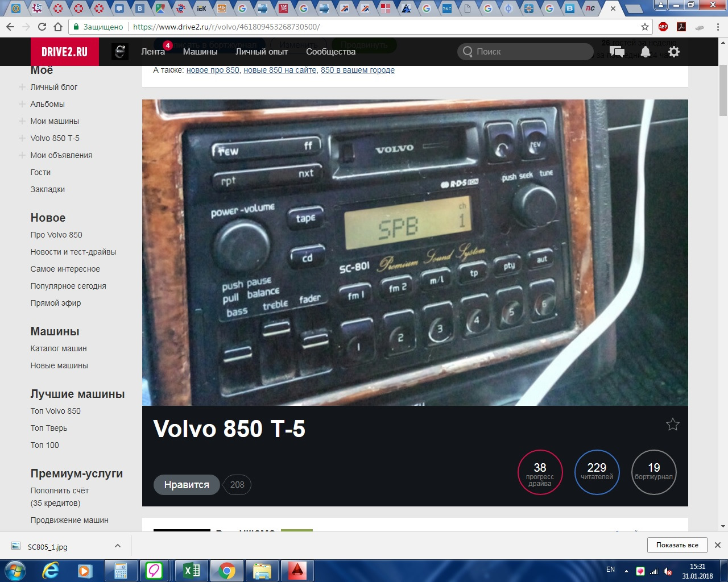Screen dimensions: 728x582
Task: Open Популярное сегодня link
Action: 68,286
